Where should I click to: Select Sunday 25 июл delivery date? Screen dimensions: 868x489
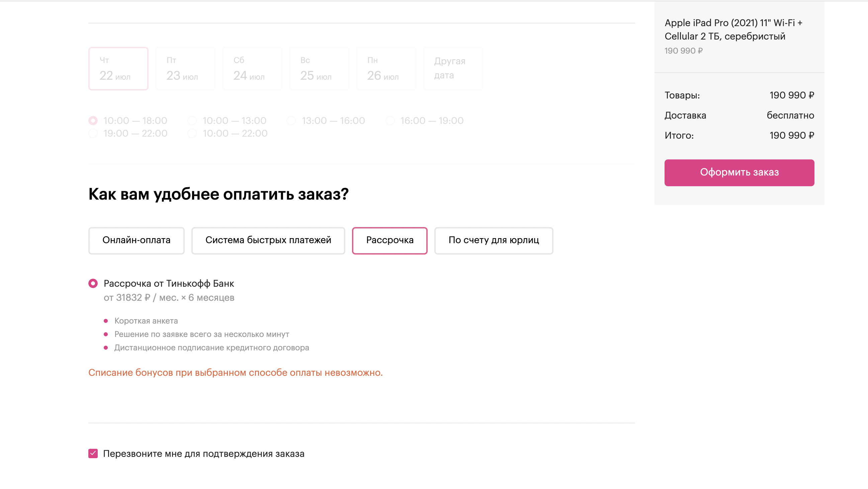point(319,68)
